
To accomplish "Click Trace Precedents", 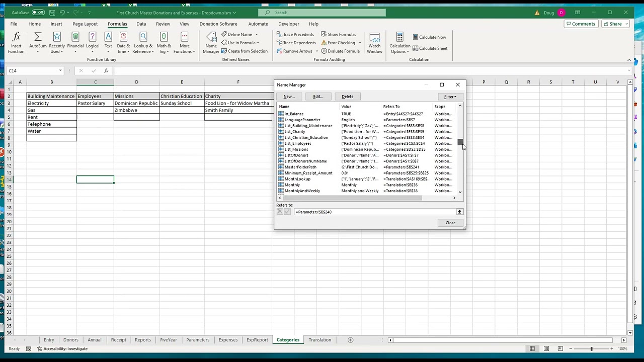I will point(295,34).
